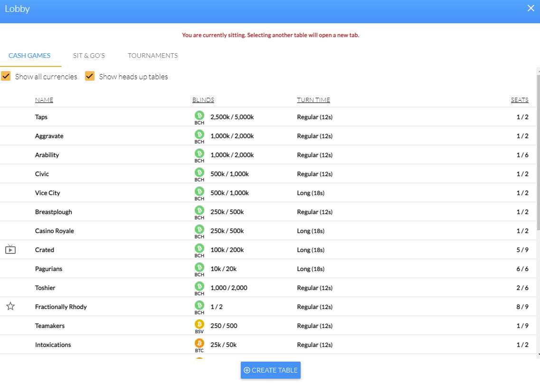Select the Intoxications table
The width and height of the screenshot is (540, 392).
53,345
